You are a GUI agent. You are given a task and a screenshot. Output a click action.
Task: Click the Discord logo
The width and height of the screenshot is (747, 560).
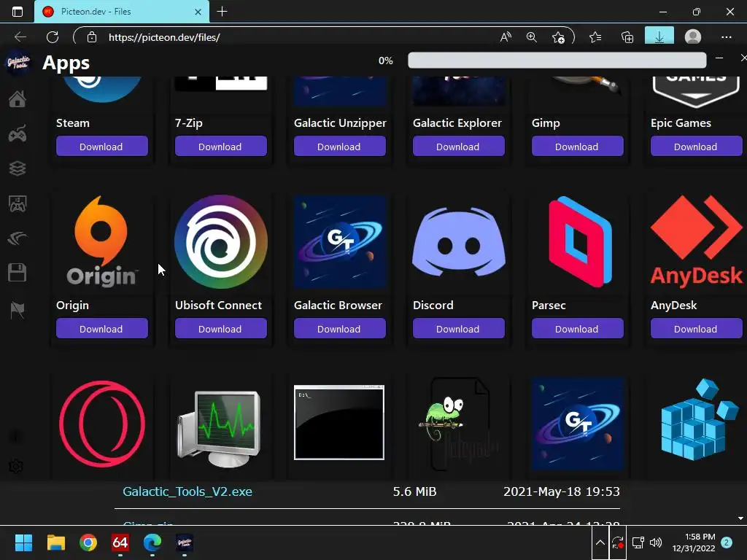click(x=459, y=241)
